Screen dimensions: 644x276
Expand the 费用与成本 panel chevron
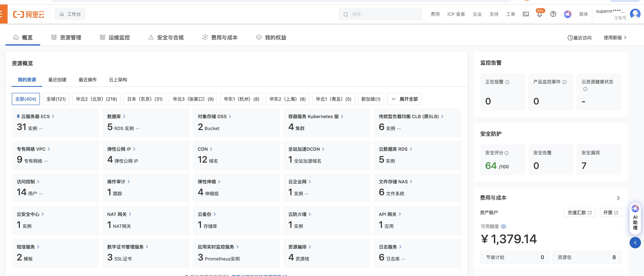[x=618, y=198]
